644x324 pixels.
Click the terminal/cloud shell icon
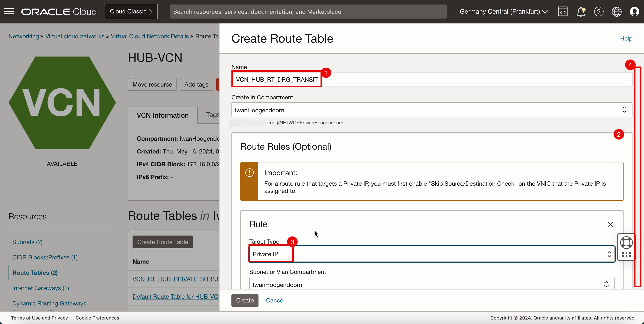click(x=563, y=12)
